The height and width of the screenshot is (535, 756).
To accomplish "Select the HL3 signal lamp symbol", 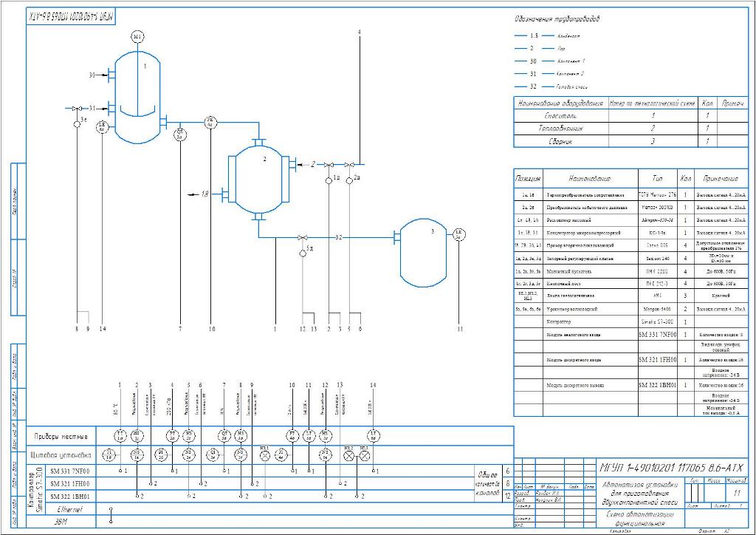I will 365,455.
